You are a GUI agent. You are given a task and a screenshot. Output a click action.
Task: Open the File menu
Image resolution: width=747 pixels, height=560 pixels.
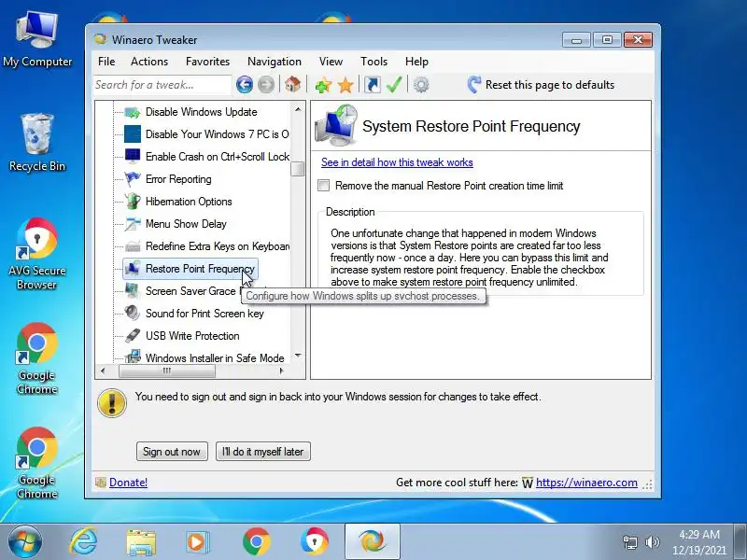106,62
